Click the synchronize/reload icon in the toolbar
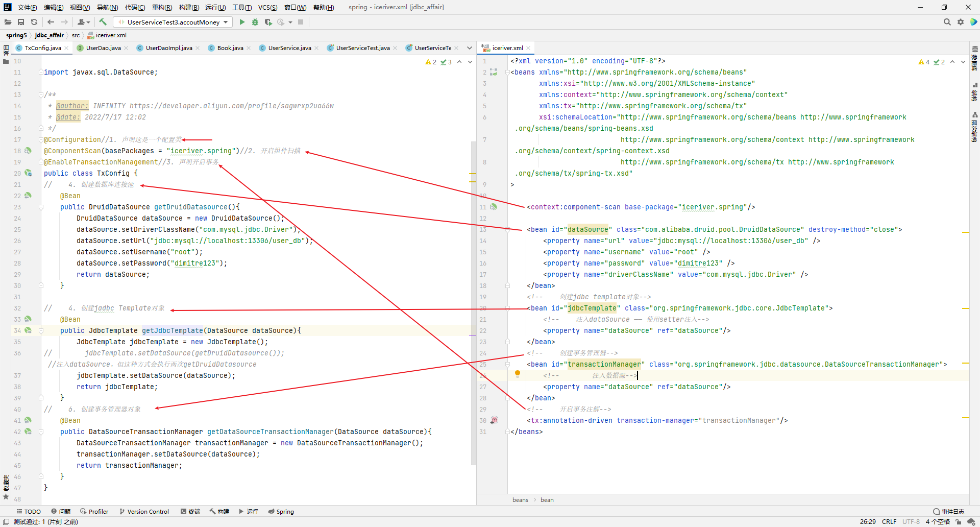The width and height of the screenshot is (980, 527). pos(34,22)
